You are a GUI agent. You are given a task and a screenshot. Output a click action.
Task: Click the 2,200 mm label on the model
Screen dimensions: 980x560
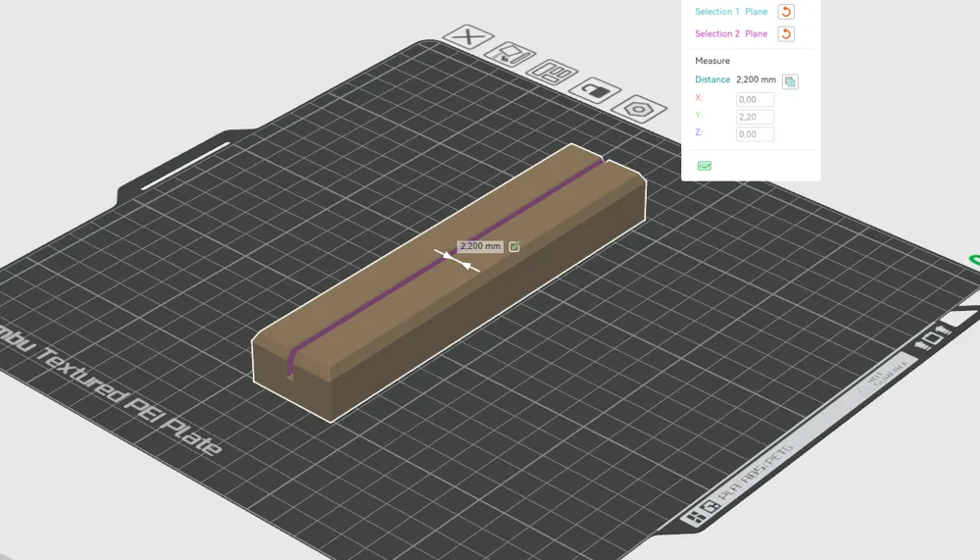pyautogui.click(x=480, y=246)
